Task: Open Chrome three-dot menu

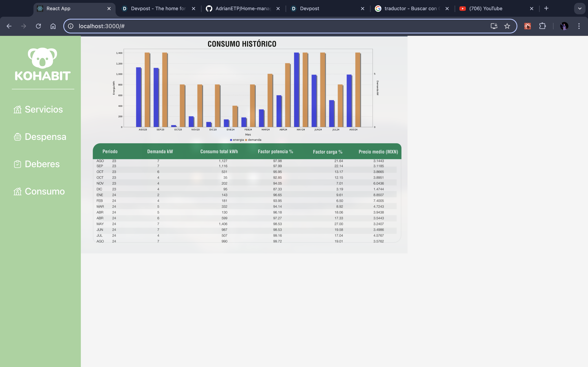Action: [579, 26]
